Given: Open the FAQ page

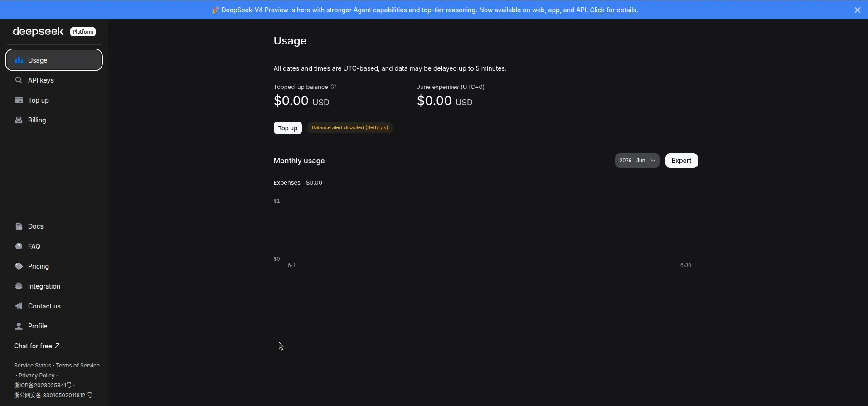Looking at the screenshot, I should (x=54, y=246).
